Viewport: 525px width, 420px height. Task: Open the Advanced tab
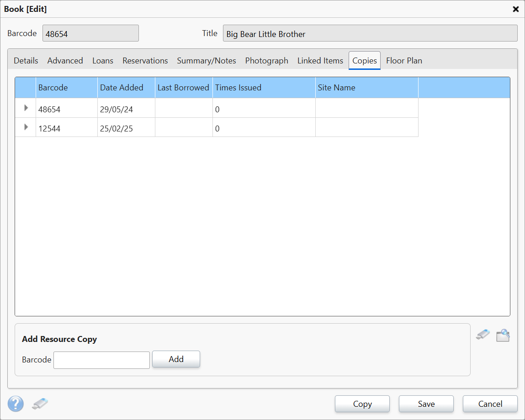pyautogui.click(x=65, y=60)
